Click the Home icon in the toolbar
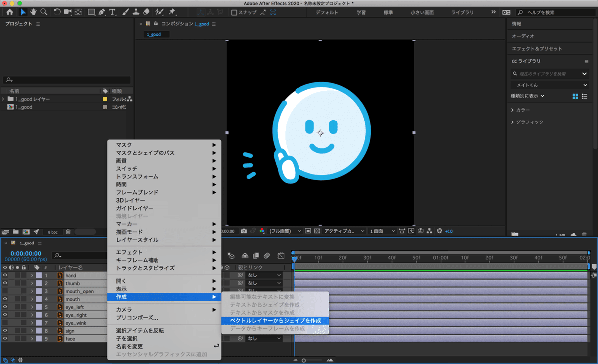This screenshot has height=364, width=598. coord(10,12)
